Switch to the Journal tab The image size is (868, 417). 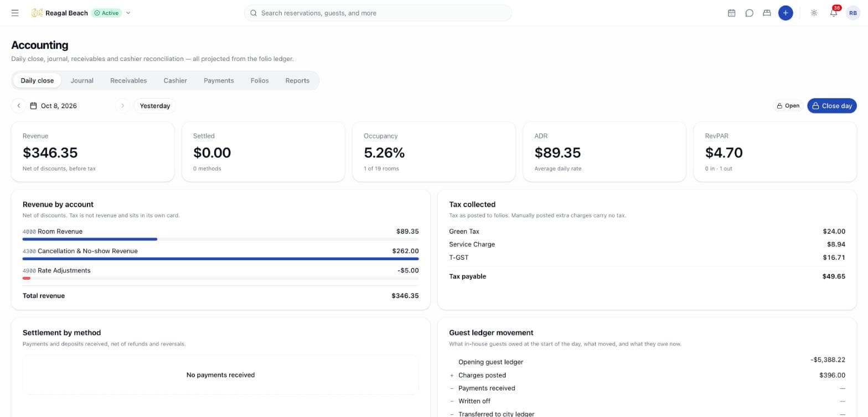pyautogui.click(x=82, y=80)
